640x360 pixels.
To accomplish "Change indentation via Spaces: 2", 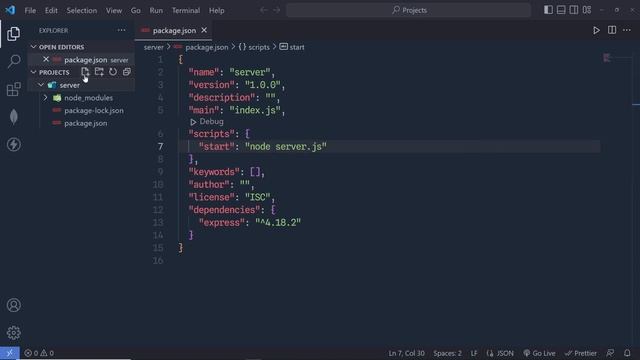I will [x=447, y=353].
